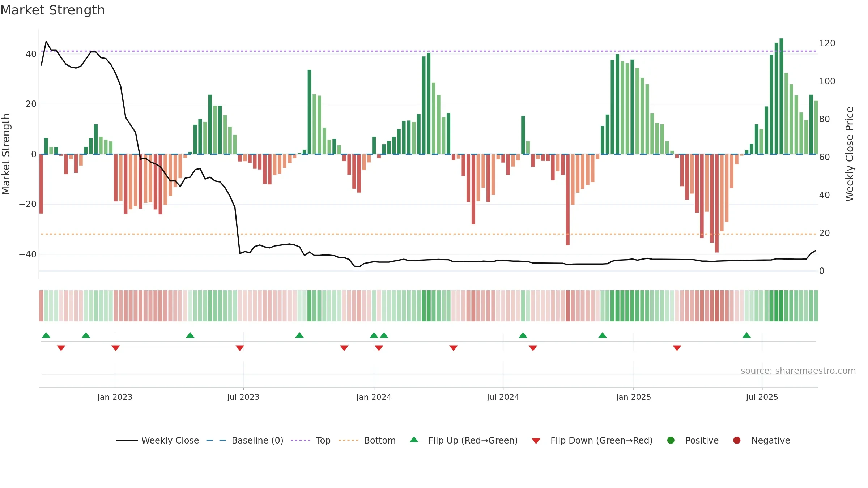Select the green flip-up marker after Jul 2024
This screenshot has height=488, width=868.
(x=523, y=335)
